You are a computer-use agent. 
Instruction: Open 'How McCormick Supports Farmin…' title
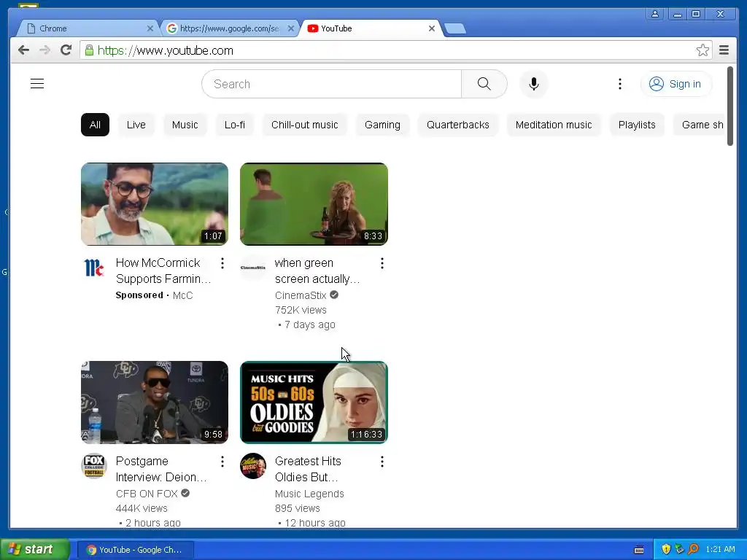pyautogui.click(x=163, y=271)
